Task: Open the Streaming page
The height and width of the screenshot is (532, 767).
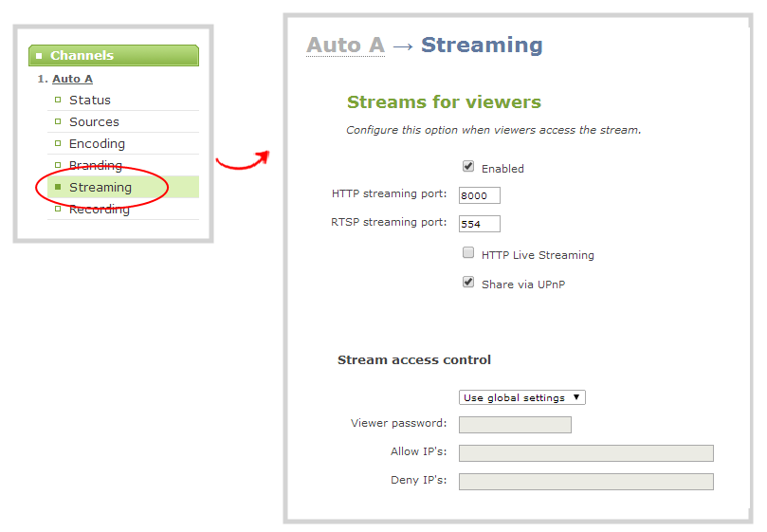Action: pos(100,187)
